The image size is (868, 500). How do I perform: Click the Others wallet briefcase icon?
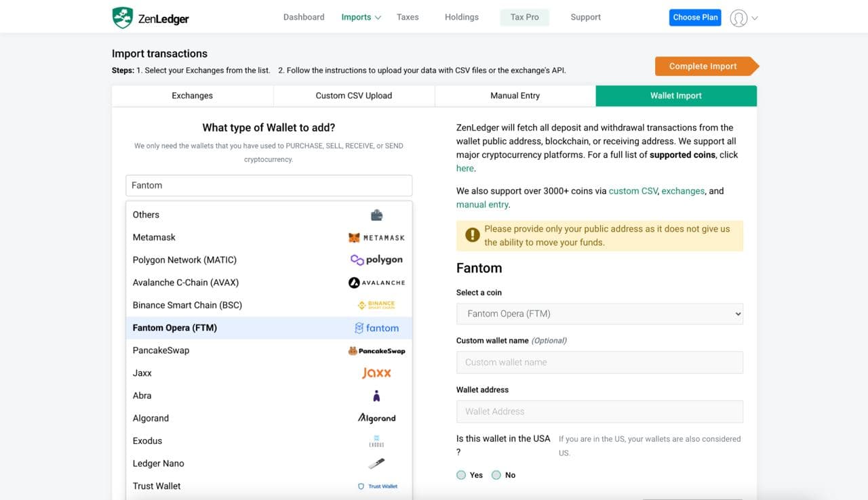[x=376, y=215]
